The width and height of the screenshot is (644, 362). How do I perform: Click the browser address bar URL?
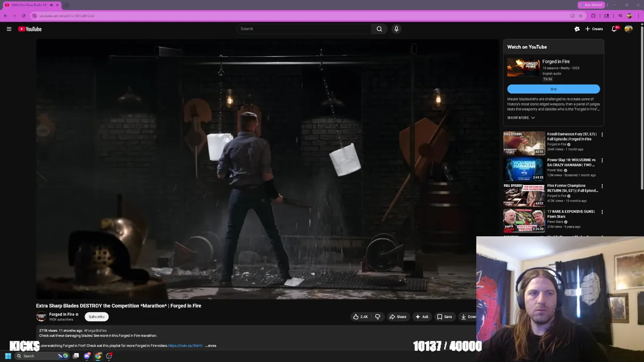67,16
